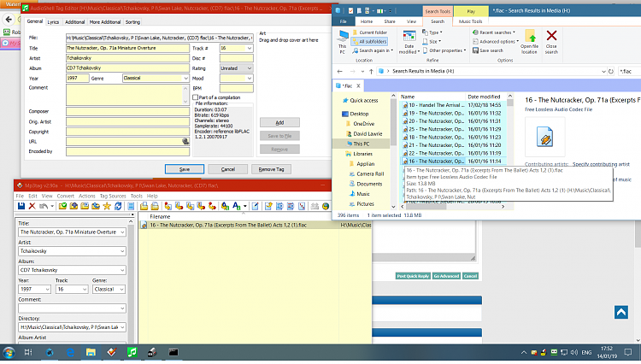This screenshot has width=641, height=364.
Task: Click the scroll-to-top arrow on web page
Action: pos(621,313)
